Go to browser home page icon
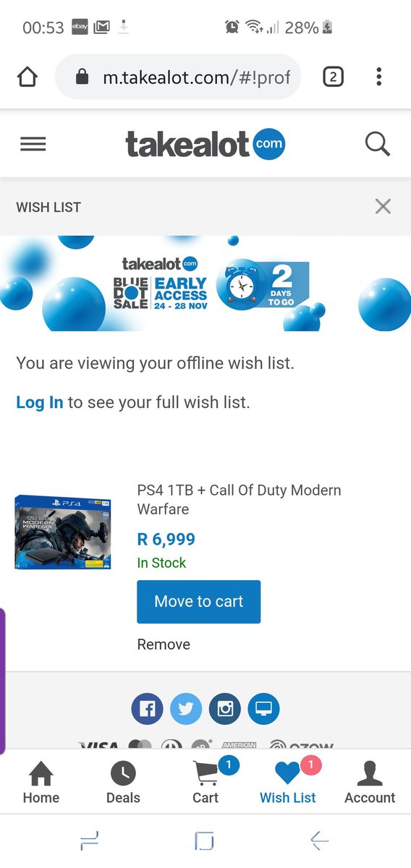411x868 pixels. click(x=27, y=77)
